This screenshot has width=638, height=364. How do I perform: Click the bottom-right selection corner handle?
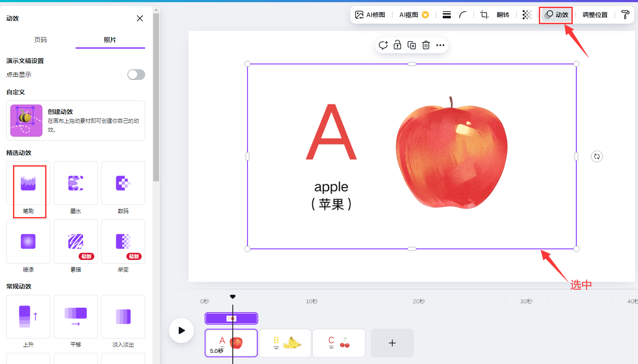pos(576,249)
